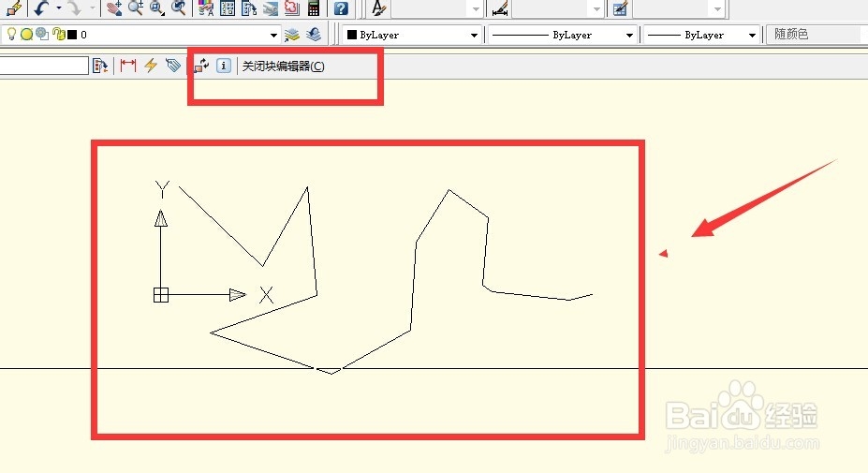This screenshot has width=868, height=473.
Task: Open the ByLayer color control dropdown
Action: point(475,35)
